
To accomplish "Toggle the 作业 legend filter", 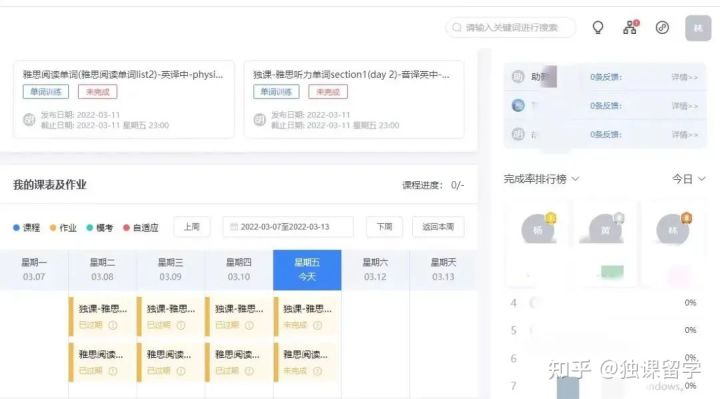I will (x=63, y=228).
